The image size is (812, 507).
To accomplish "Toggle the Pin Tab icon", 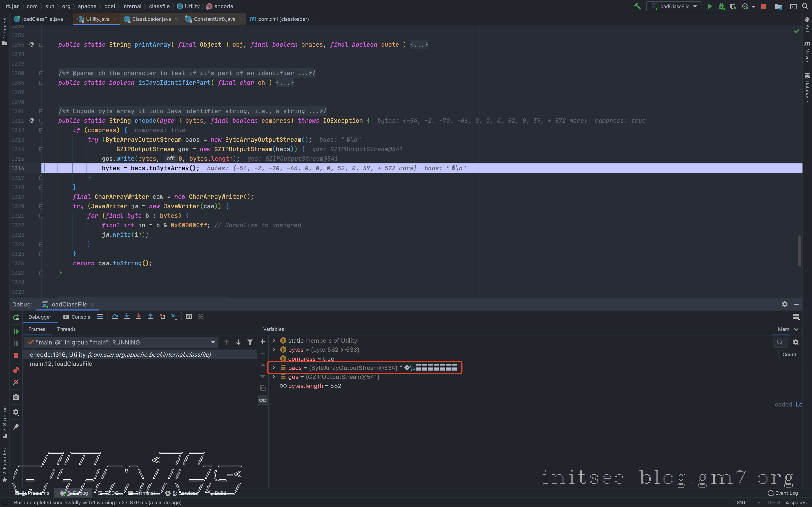I will tap(16, 426).
